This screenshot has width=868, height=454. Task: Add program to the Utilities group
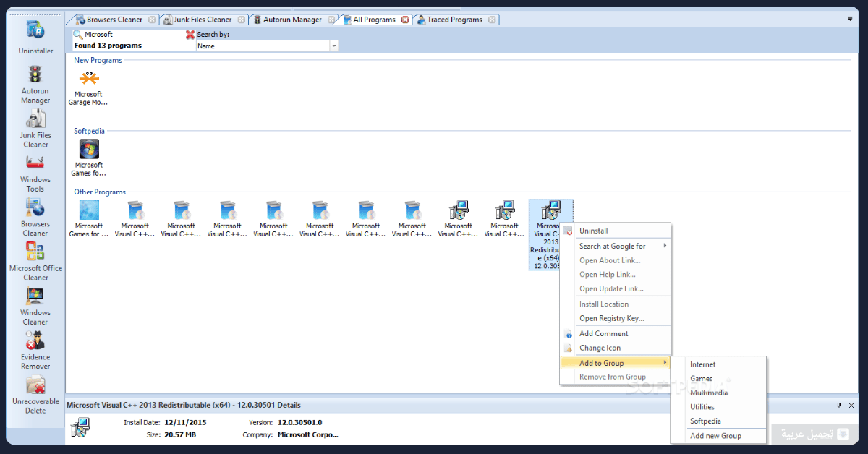pyautogui.click(x=718, y=407)
